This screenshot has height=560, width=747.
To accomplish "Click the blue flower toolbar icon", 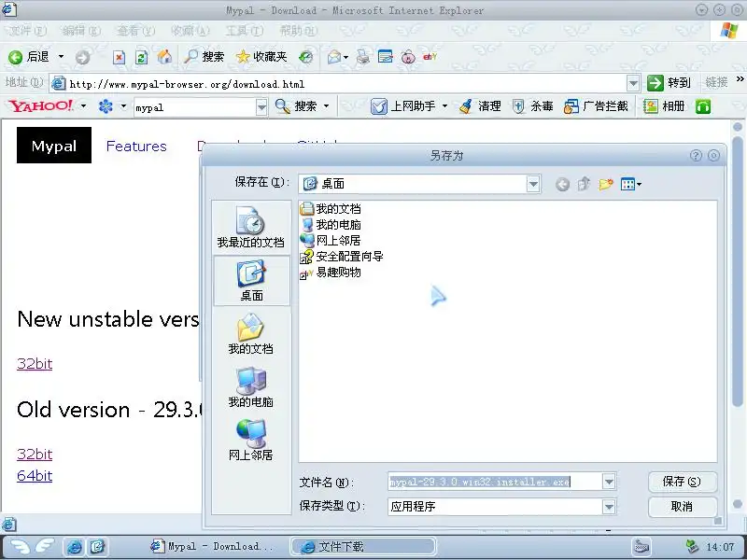I will [106, 106].
